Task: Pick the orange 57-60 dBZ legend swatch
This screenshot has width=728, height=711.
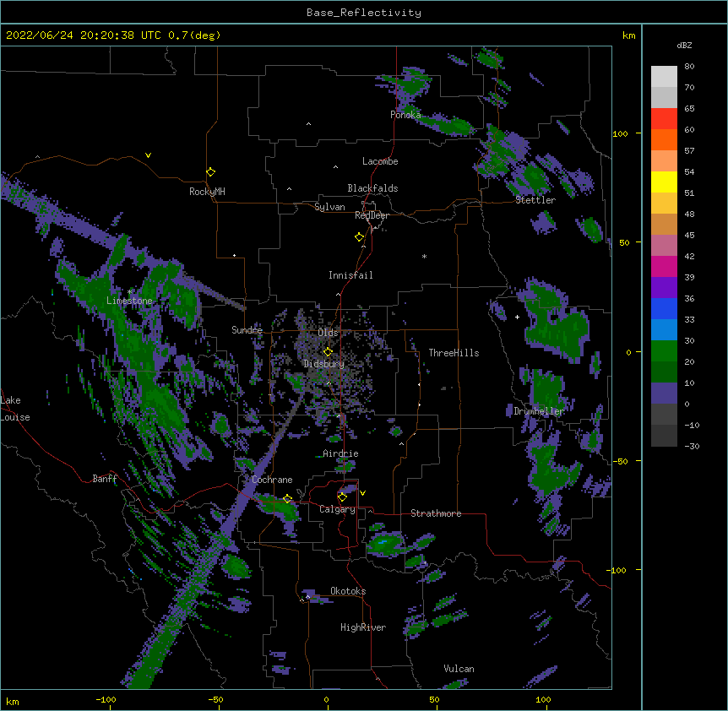Action: coord(664,139)
